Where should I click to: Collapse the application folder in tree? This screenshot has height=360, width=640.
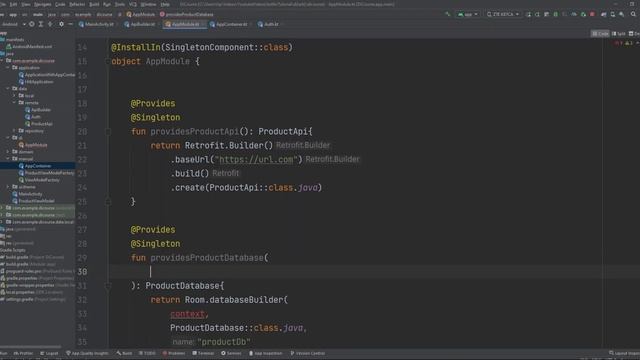click(x=8, y=68)
